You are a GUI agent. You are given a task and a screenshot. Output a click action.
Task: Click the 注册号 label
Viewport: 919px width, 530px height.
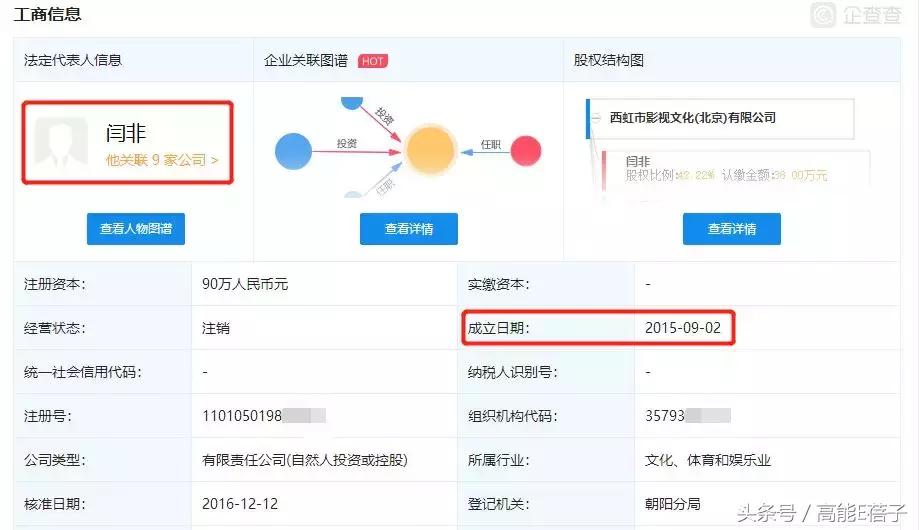(47, 416)
